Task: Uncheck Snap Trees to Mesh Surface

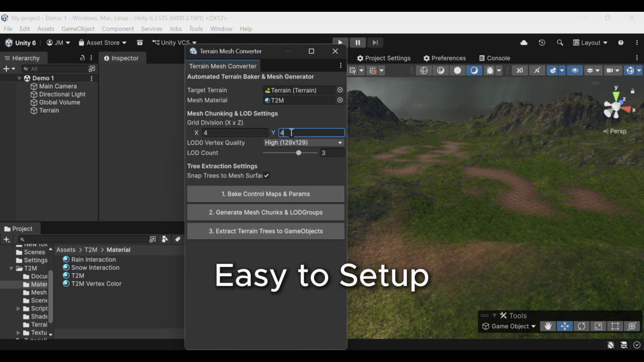Action: coord(266,176)
